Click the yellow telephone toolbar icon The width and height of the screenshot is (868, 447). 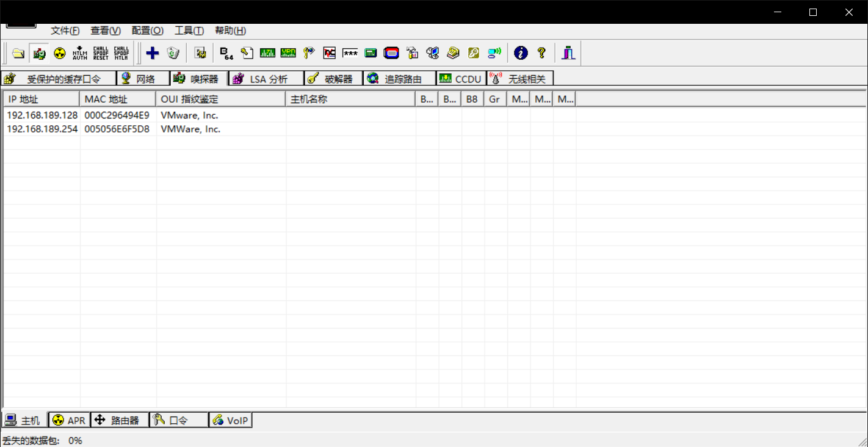pyautogui.click(x=453, y=53)
